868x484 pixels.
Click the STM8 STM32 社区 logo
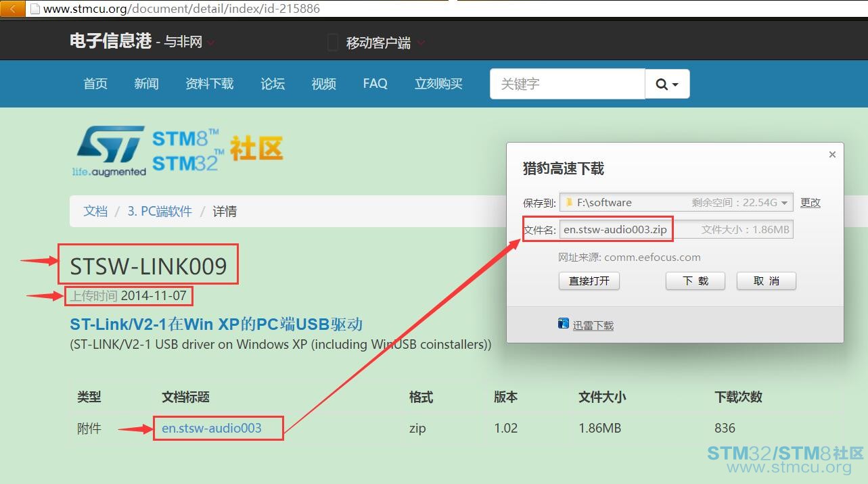pos(217,150)
